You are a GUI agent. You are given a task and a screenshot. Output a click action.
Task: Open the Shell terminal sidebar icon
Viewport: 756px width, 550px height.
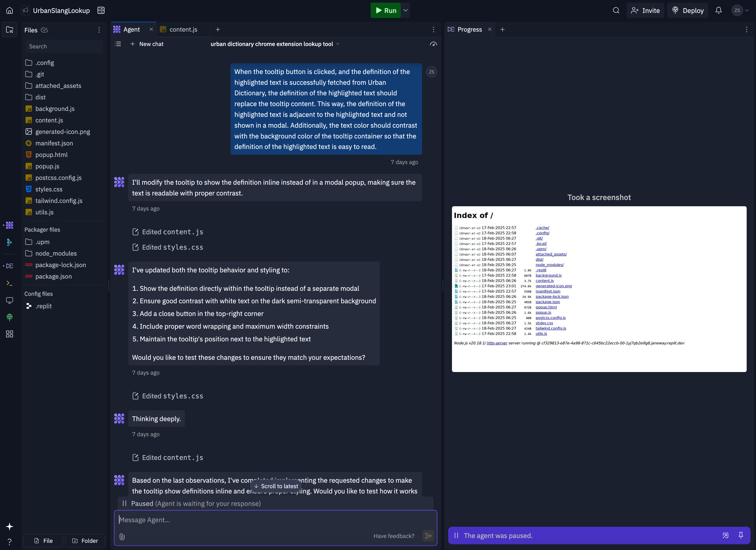click(10, 283)
